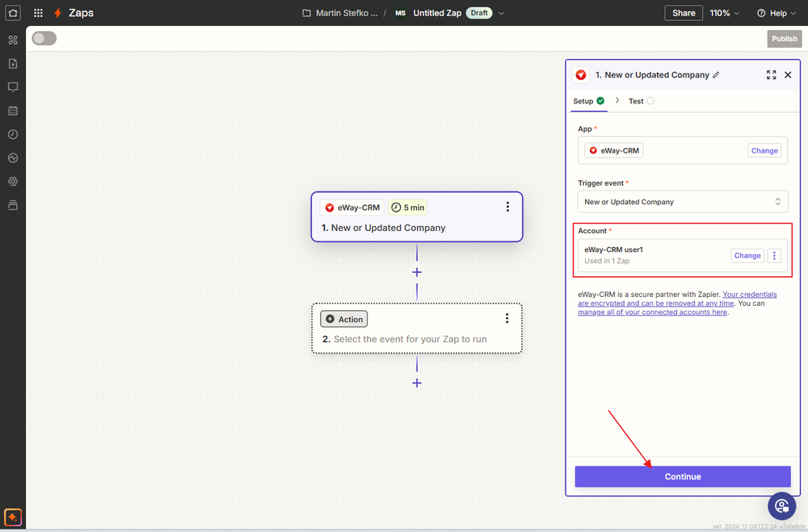This screenshot has height=532, width=808.
Task: Open the activity status sidebar icon
Action: pyautogui.click(x=13, y=158)
